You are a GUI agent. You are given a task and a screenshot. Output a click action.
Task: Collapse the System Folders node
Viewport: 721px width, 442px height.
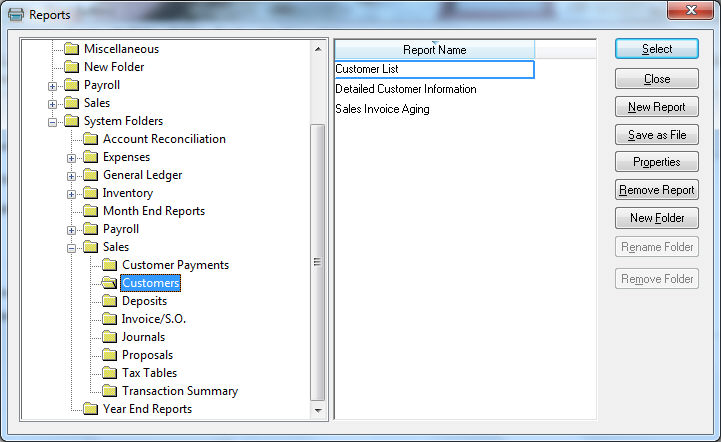point(52,121)
